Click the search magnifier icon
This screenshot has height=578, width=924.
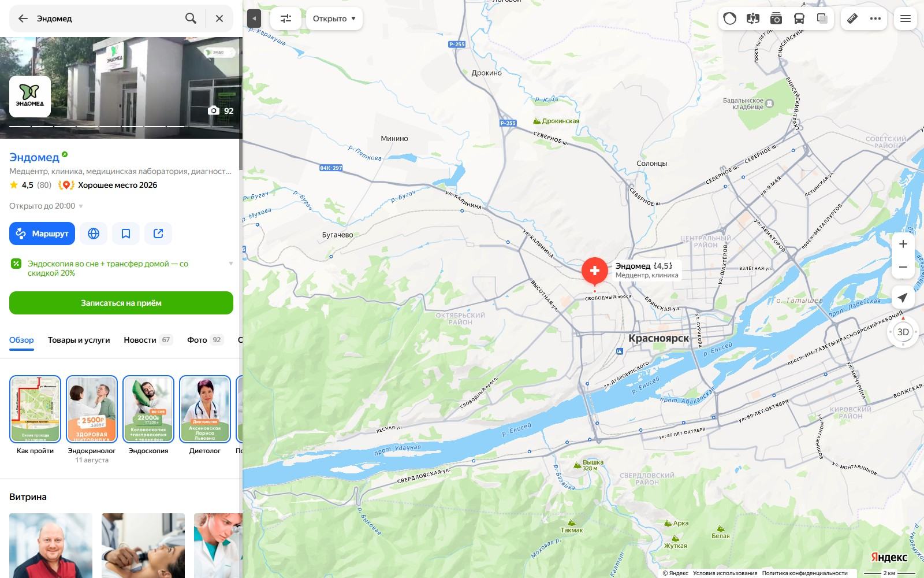point(191,18)
